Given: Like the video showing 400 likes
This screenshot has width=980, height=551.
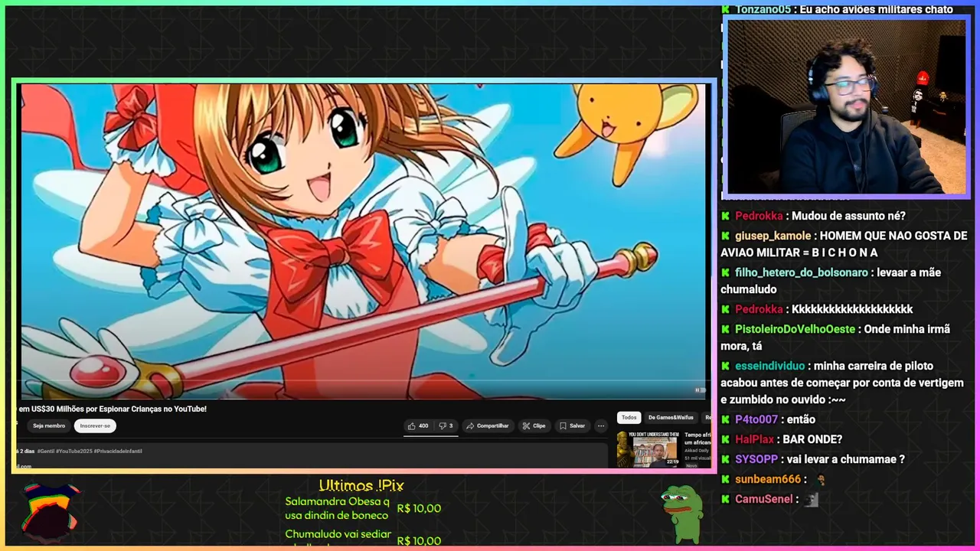Looking at the screenshot, I should (418, 425).
